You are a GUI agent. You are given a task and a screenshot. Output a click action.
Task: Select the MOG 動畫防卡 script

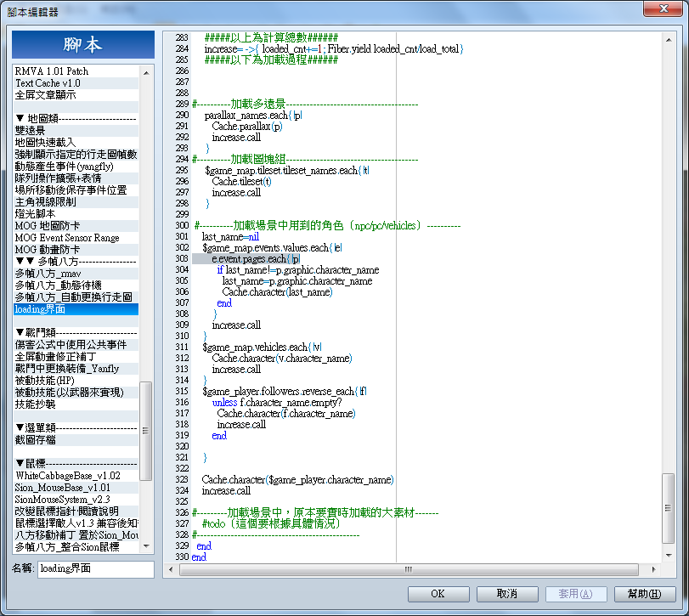point(76,250)
